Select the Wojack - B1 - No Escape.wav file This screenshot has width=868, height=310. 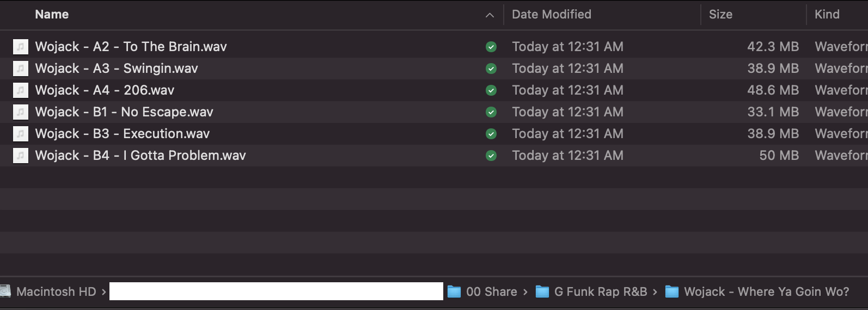[124, 112]
